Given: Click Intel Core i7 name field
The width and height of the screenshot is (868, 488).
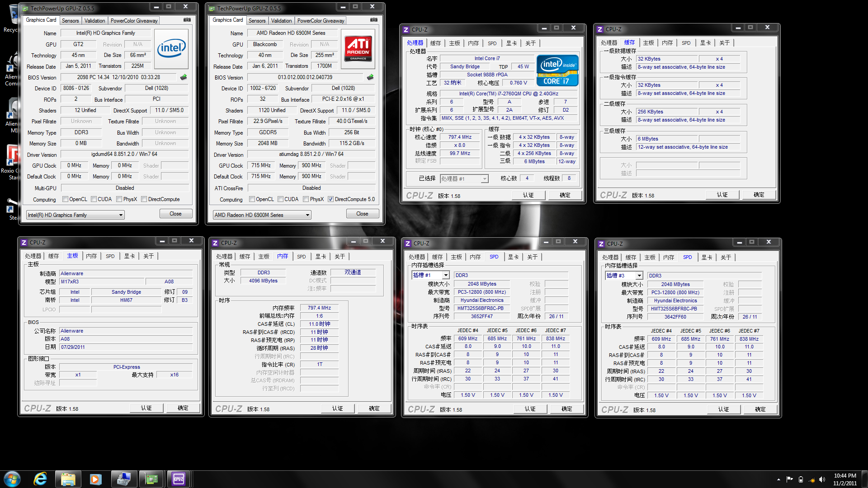Looking at the screenshot, I should (x=487, y=58).
